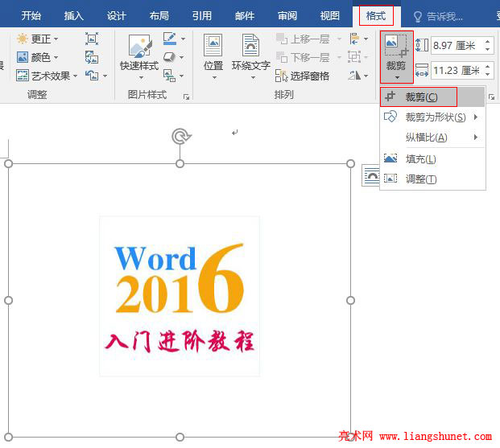Open 纵横比(A) aspect ratio submenu
Screen dimensions: 500x448
pos(432,138)
